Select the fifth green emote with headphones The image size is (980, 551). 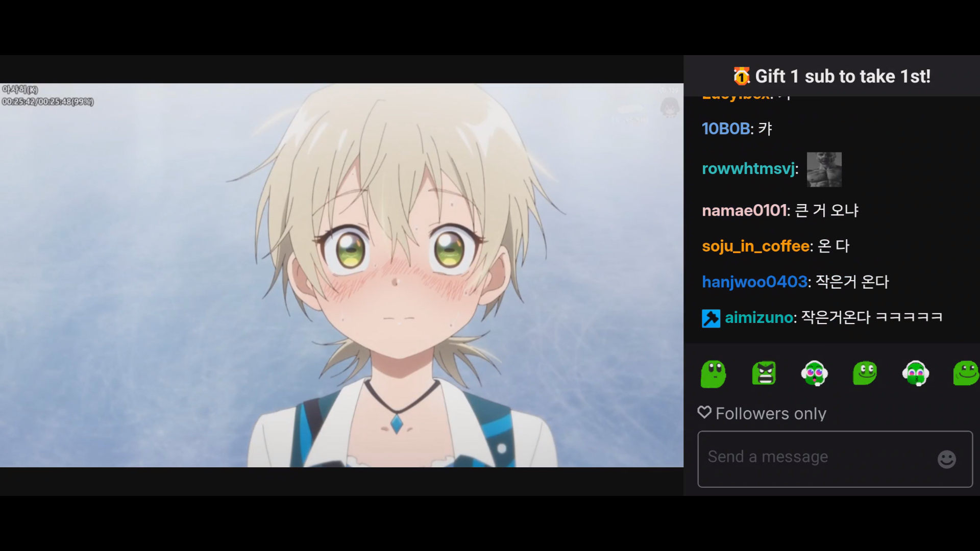click(x=916, y=373)
